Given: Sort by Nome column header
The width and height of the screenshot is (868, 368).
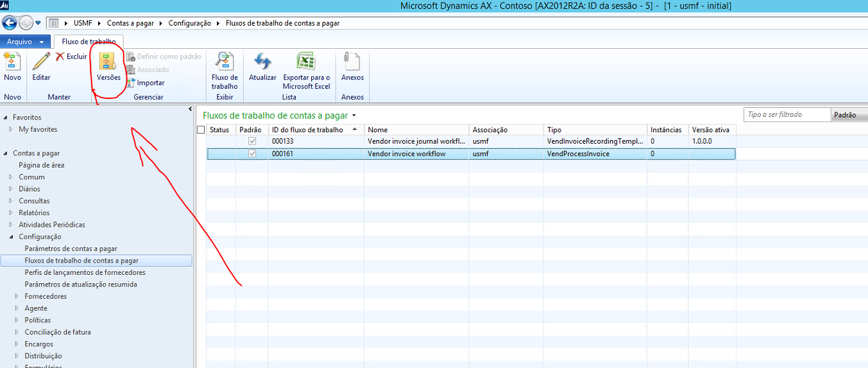Looking at the screenshot, I should pyautogui.click(x=416, y=130).
